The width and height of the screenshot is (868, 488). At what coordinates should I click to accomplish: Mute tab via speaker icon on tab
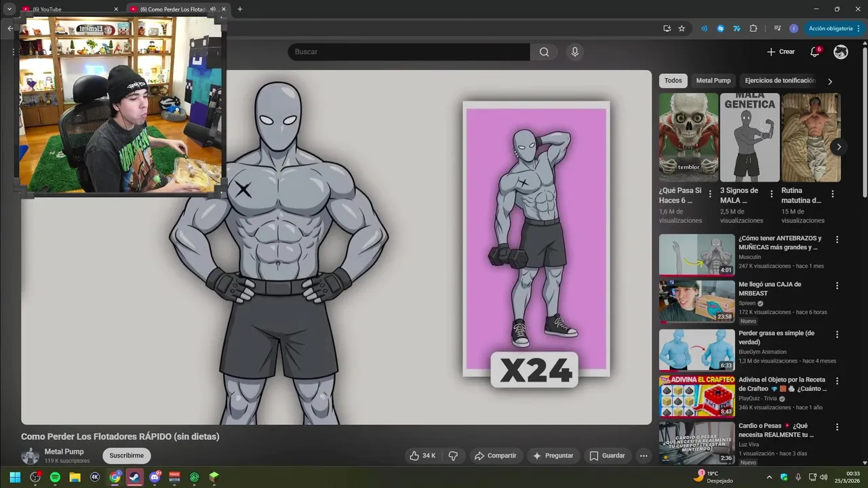click(213, 9)
